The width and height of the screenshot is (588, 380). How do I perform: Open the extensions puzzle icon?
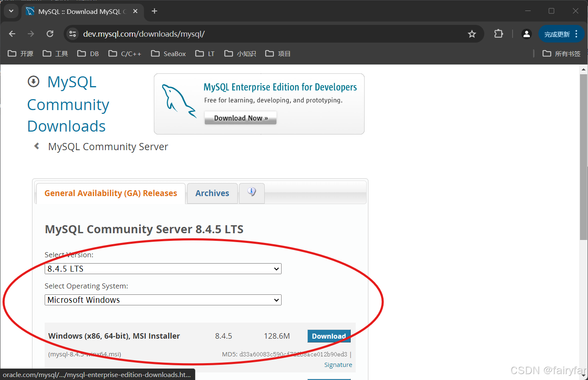pos(499,34)
